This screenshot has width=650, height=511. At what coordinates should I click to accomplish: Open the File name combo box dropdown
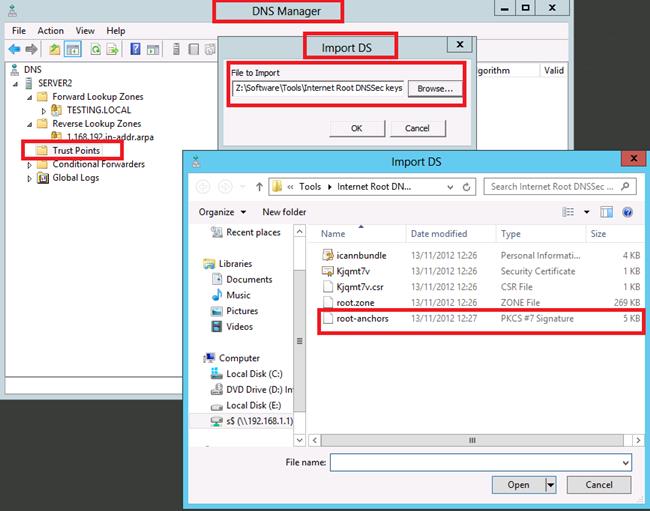(626, 463)
